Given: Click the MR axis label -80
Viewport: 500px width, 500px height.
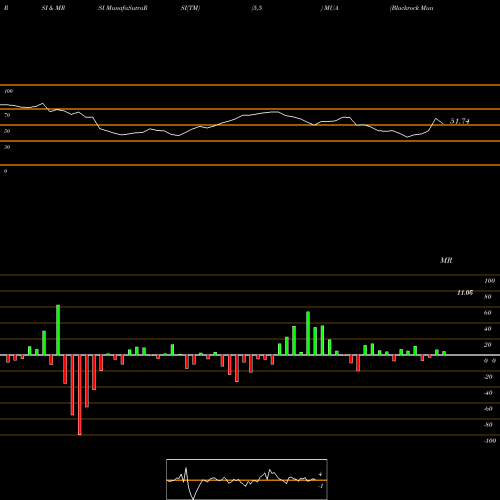Looking at the screenshot, I should pyautogui.click(x=488, y=425).
